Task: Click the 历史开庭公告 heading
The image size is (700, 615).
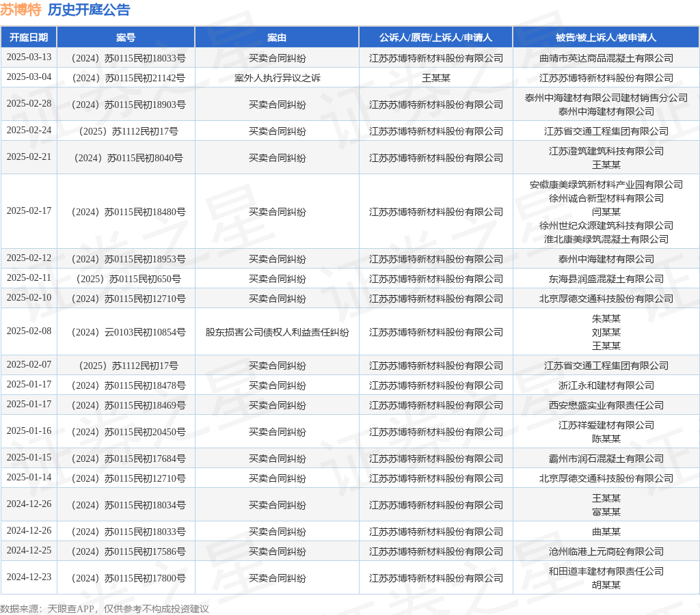Action: point(89,10)
